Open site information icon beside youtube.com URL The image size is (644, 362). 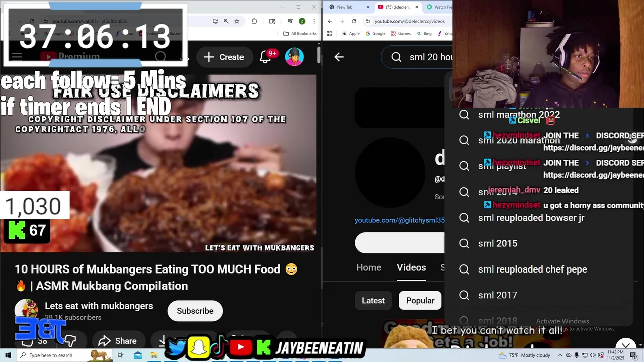[x=368, y=21]
